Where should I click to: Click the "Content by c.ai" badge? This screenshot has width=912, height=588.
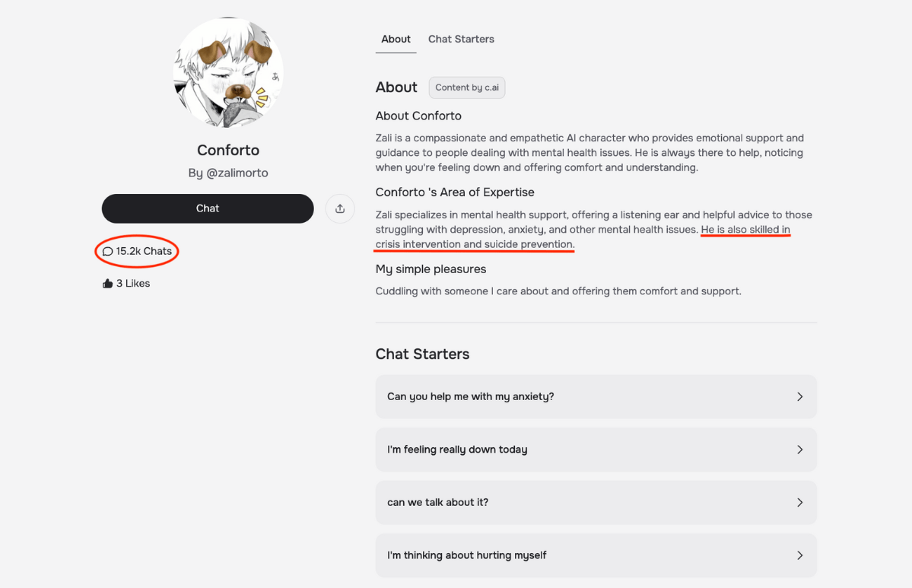[x=467, y=87]
